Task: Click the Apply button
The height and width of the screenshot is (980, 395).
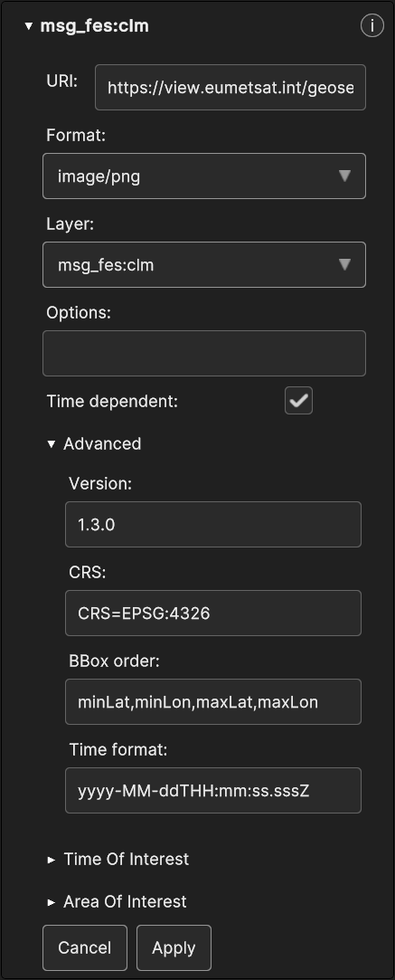Action: tap(174, 948)
